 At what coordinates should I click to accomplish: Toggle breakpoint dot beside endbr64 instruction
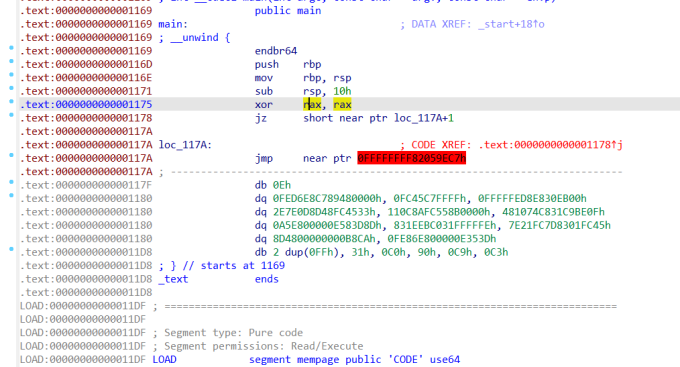click(x=11, y=48)
